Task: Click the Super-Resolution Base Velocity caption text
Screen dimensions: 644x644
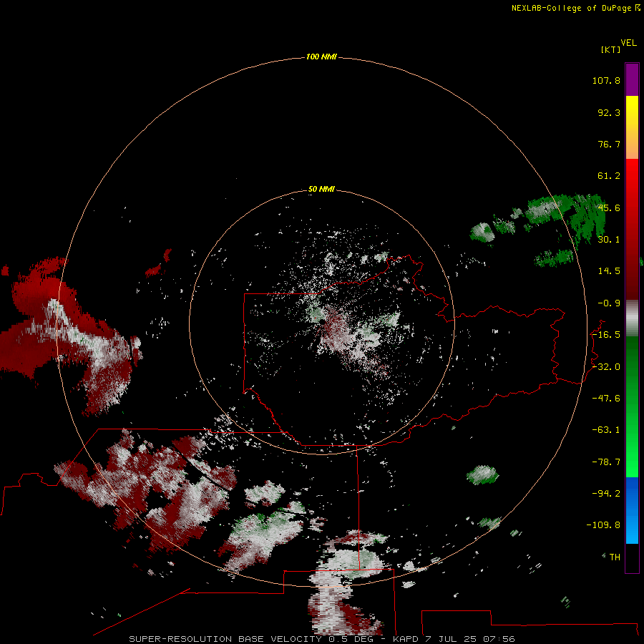Action: pos(321,639)
